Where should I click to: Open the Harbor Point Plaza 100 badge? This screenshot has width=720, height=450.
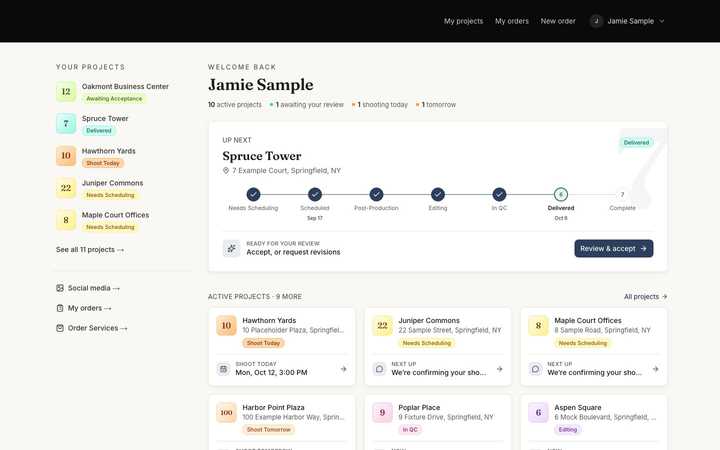pyautogui.click(x=226, y=412)
